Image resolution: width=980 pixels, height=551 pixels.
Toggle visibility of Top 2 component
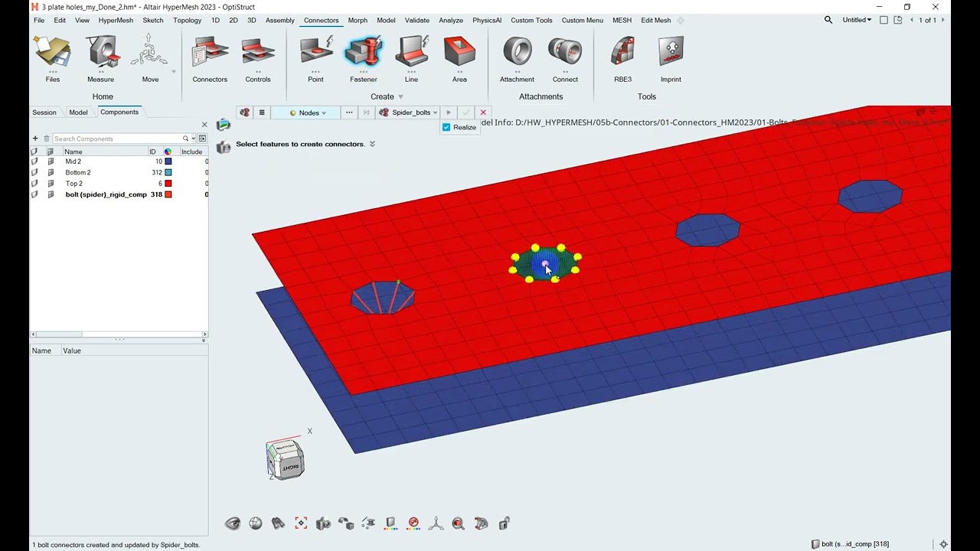tap(34, 184)
